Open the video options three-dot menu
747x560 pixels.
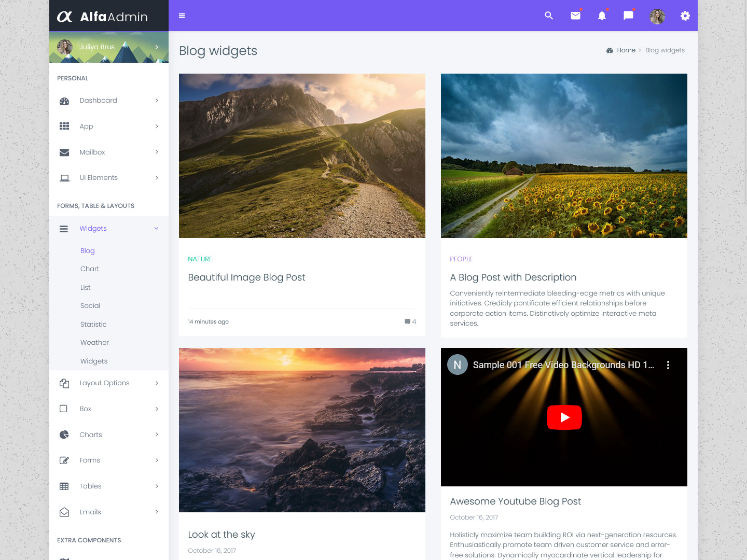coord(668,365)
